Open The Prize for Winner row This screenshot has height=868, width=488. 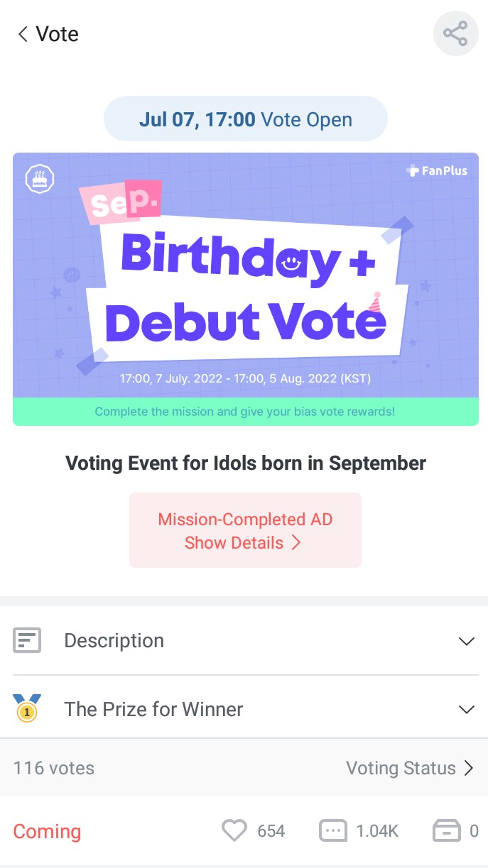tap(153, 709)
